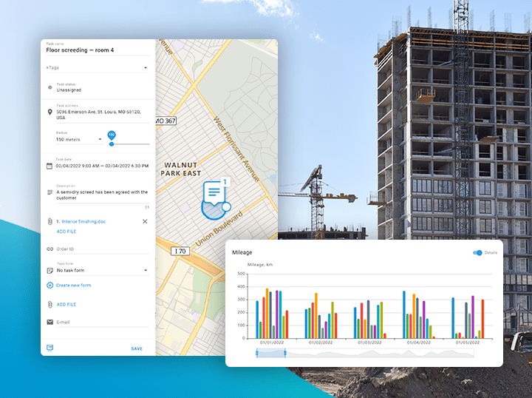Click the task status grey dot icon
The image size is (532, 398).
(x=50, y=87)
